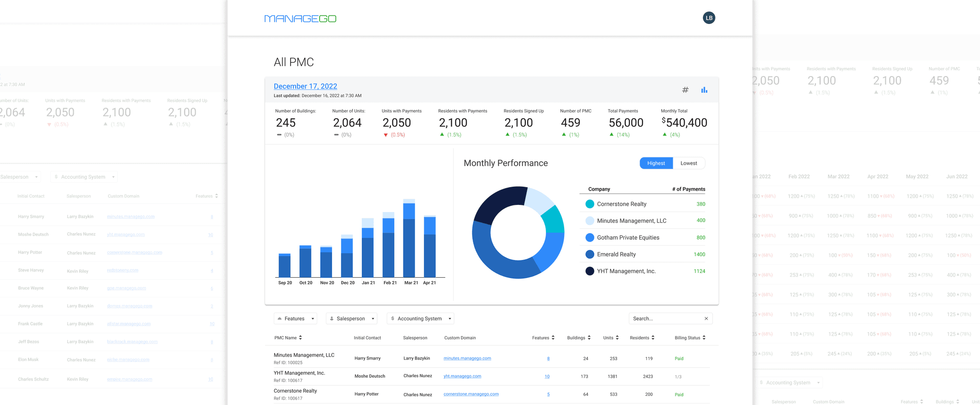Open the Features filter dropdown

point(295,318)
